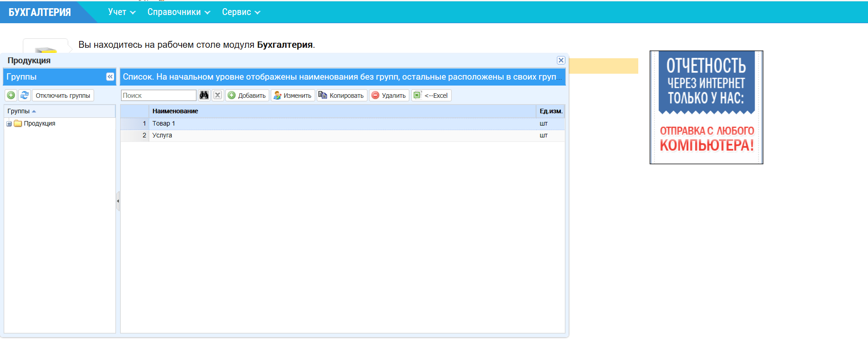
Task: Refresh the groups list
Action: click(25, 95)
